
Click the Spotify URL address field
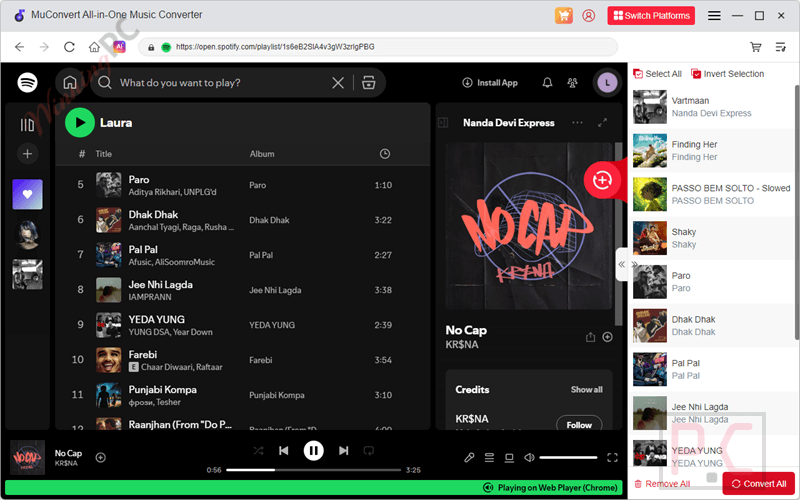[x=378, y=47]
